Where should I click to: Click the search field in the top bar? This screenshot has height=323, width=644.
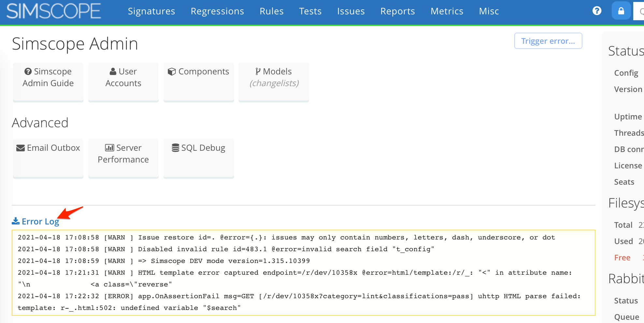(638, 11)
